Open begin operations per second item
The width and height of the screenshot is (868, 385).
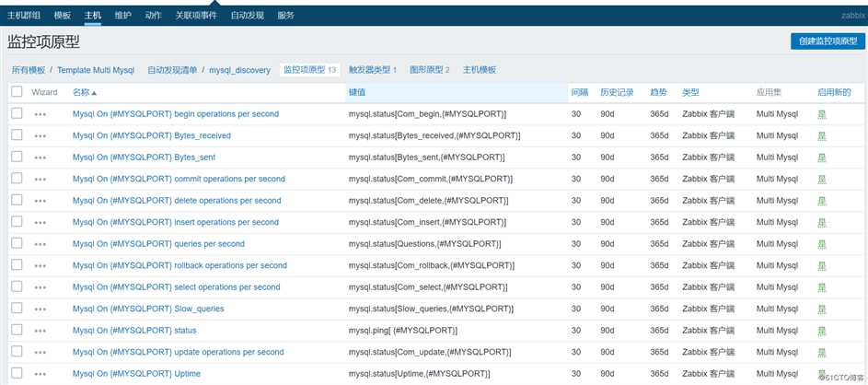click(x=176, y=114)
